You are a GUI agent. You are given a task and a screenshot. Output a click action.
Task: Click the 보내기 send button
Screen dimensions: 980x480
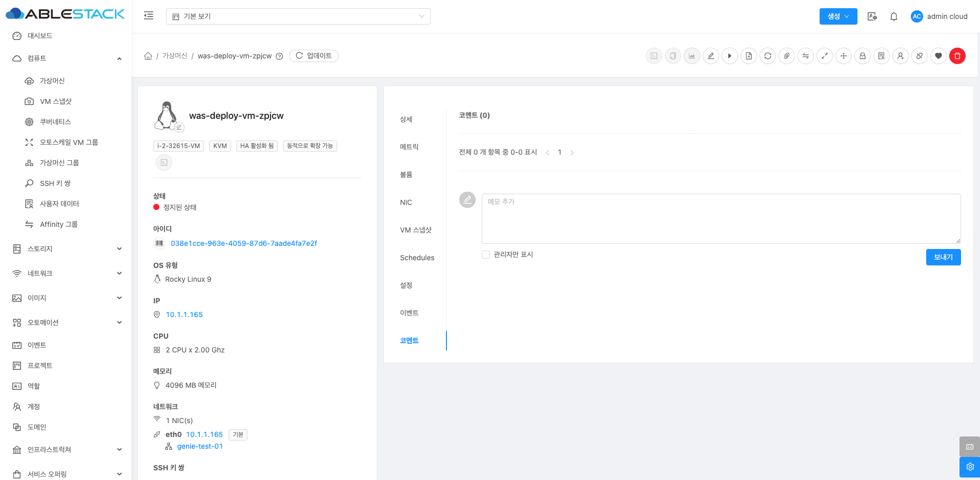pos(943,257)
